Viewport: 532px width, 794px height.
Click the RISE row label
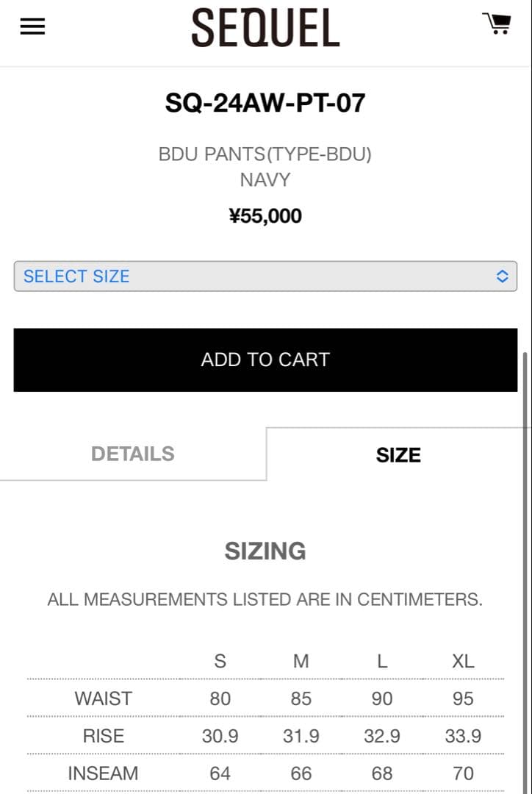pyautogui.click(x=104, y=736)
